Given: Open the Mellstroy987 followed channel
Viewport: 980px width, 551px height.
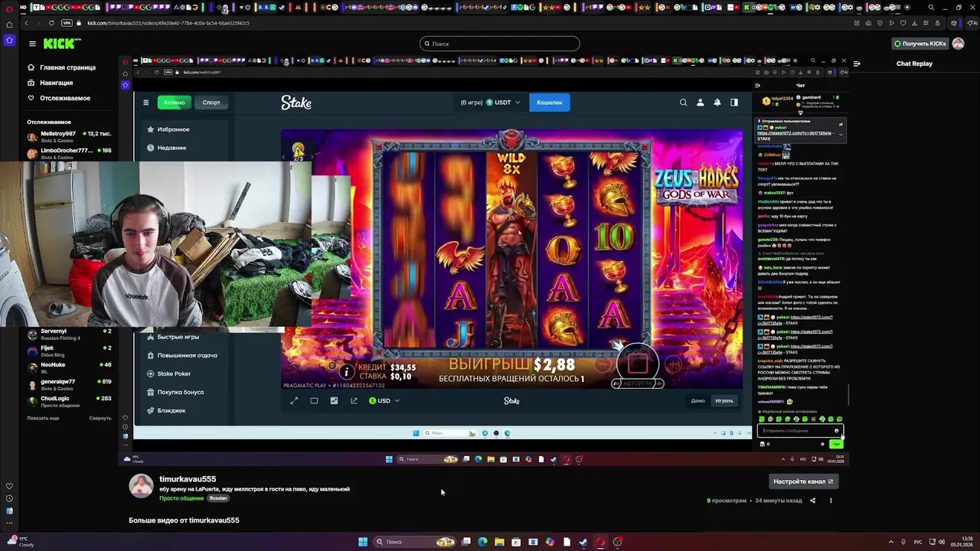Looking at the screenshot, I should [69, 136].
